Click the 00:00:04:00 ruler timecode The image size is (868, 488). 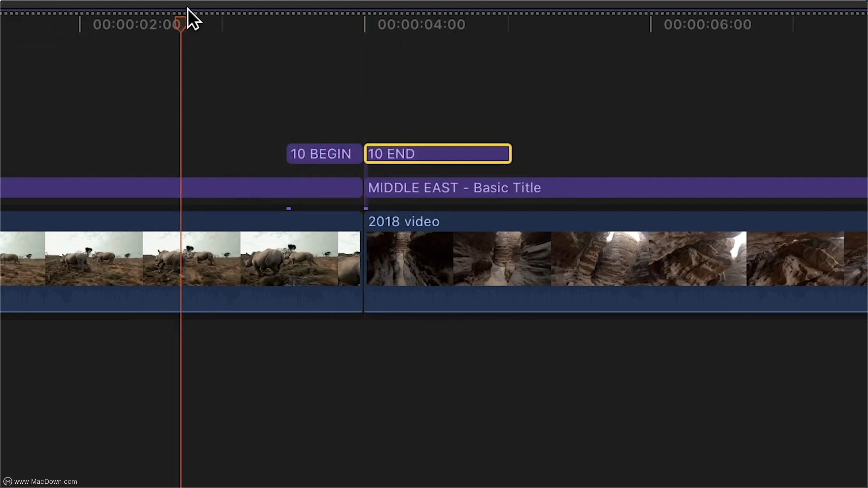(421, 24)
